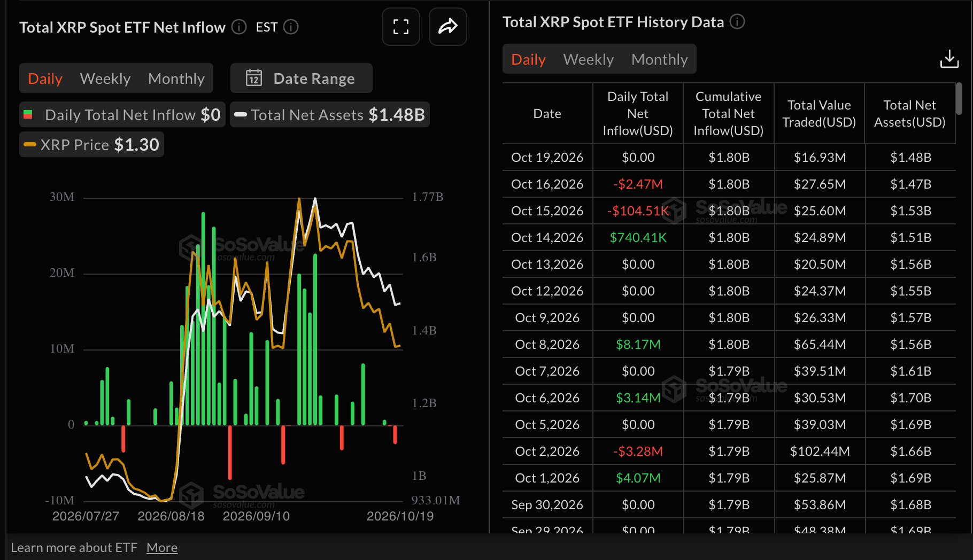The image size is (973, 560).
Task: Switch chart to Weekly view
Action: (x=105, y=79)
